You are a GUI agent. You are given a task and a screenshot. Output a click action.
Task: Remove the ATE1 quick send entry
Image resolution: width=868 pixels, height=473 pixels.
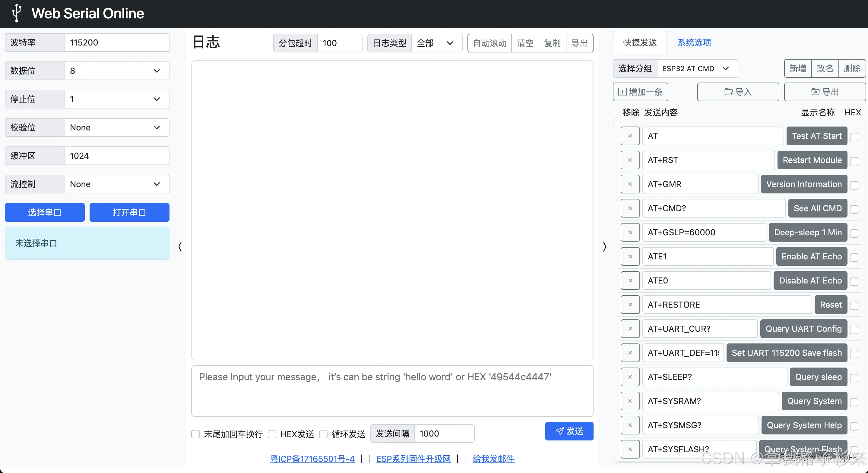coord(630,256)
